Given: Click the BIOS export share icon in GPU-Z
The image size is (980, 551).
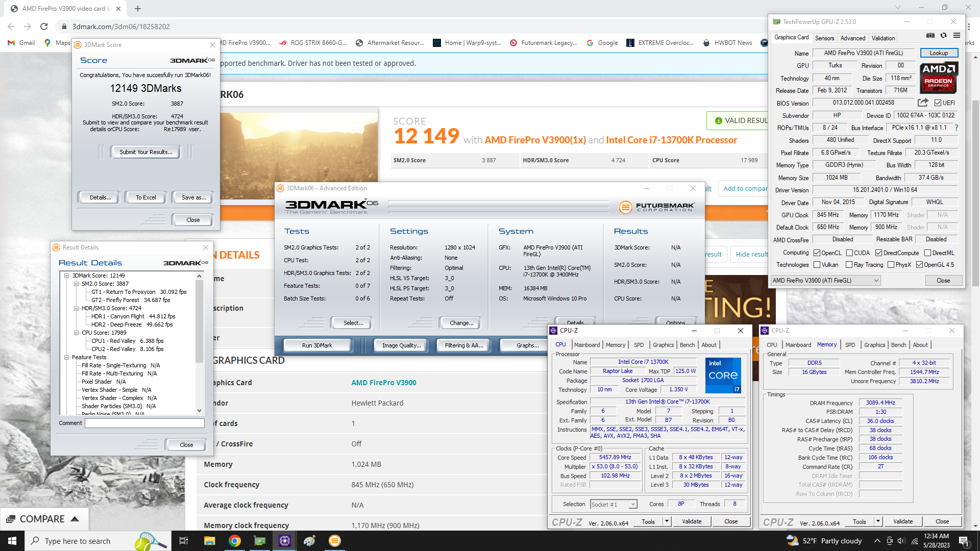Looking at the screenshot, I should (923, 103).
